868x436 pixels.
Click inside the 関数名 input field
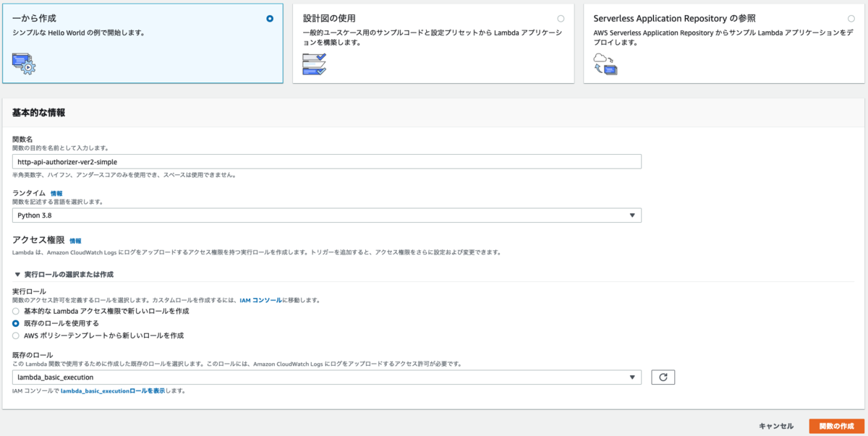point(325,161)
